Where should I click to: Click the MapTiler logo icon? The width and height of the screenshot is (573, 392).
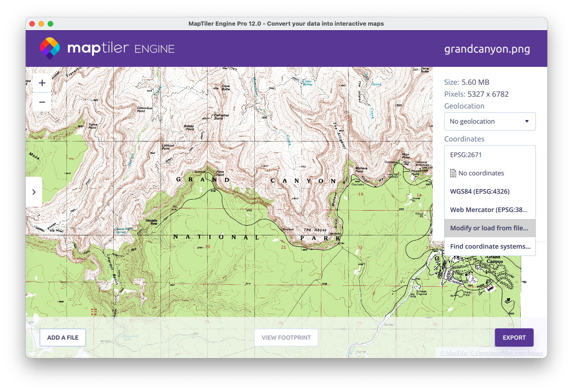pos(50,49)
